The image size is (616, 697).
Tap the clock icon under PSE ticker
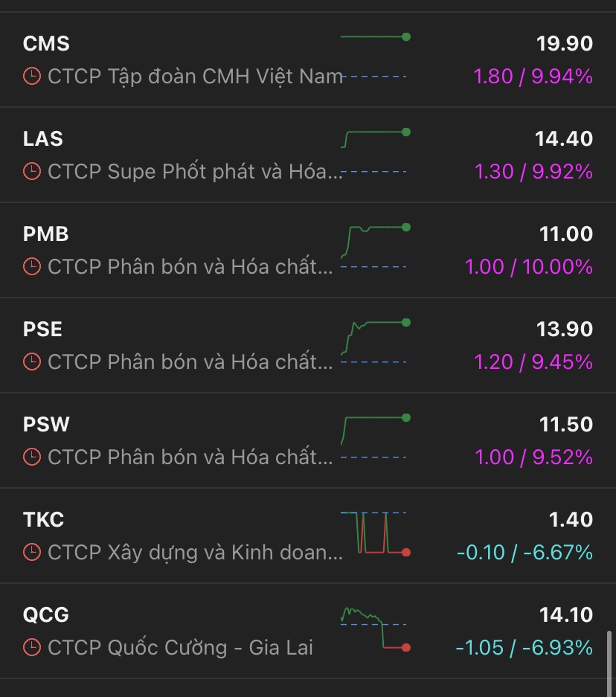pos(32,362)
